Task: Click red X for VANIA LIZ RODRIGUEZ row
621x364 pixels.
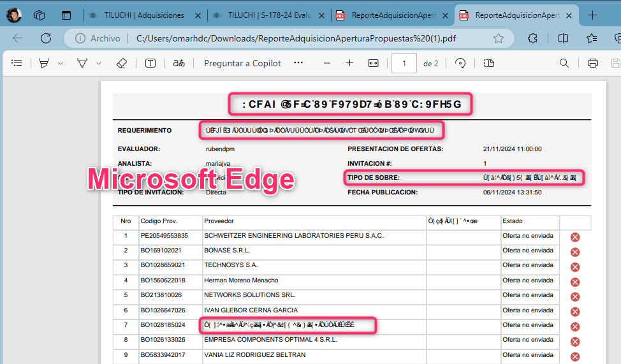Action: tap(575, 356)
